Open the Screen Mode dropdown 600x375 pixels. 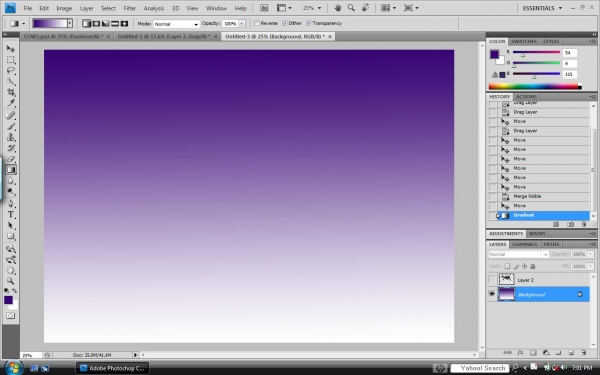(411, 8)
